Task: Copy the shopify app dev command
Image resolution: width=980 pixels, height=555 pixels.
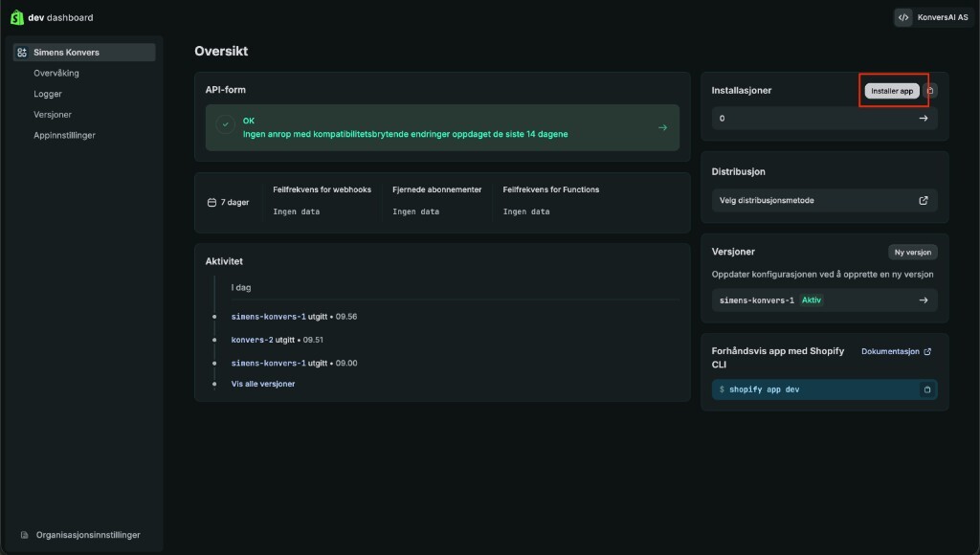Action: [926, 389]
